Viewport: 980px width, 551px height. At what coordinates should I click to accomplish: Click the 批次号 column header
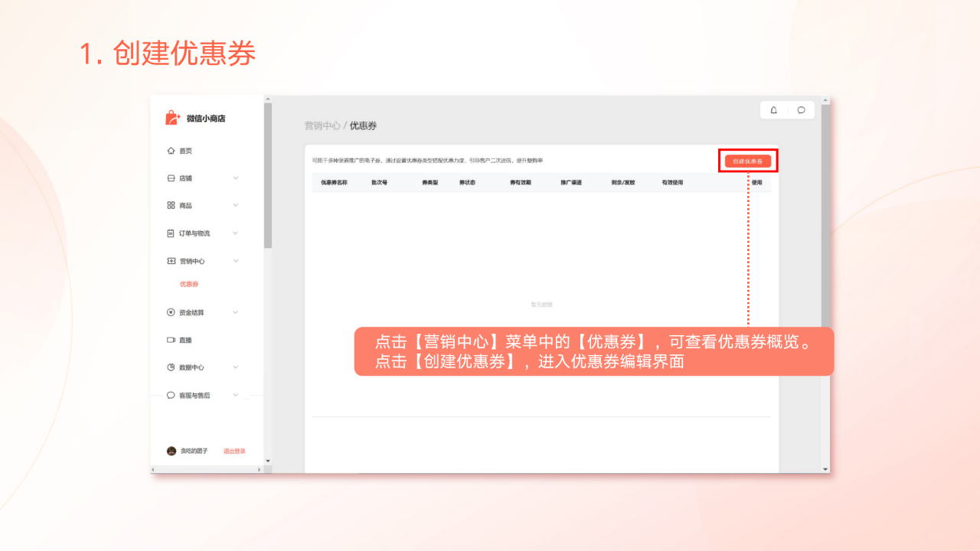(380, 183)
